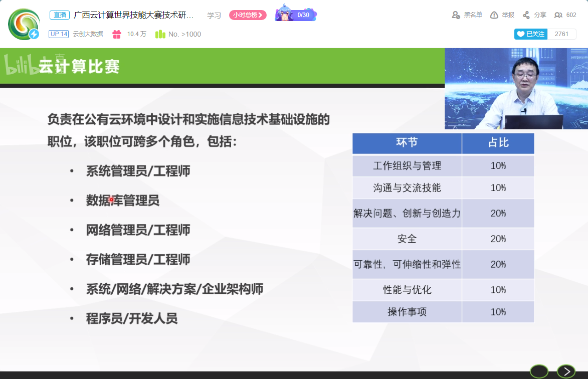Viewport: 588px width, 379px height.
Task: Click the green ranking bars icon
Action: pos(160,34)
